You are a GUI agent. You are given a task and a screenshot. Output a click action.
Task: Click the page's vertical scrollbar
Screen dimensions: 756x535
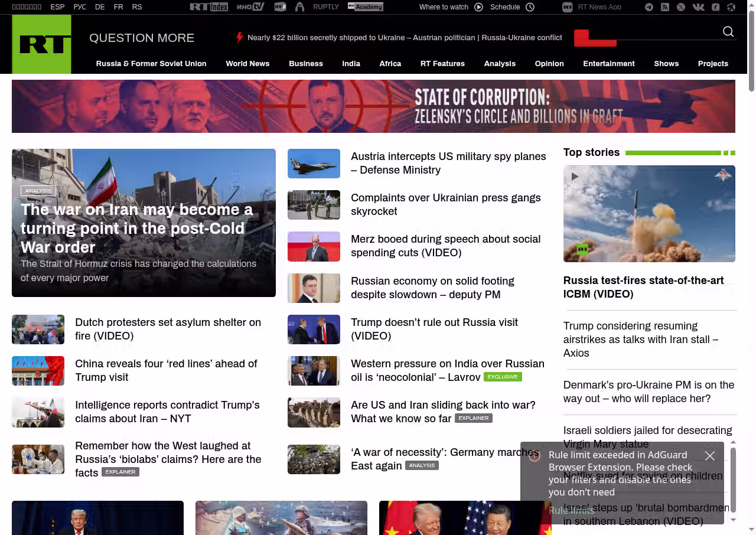751,267
